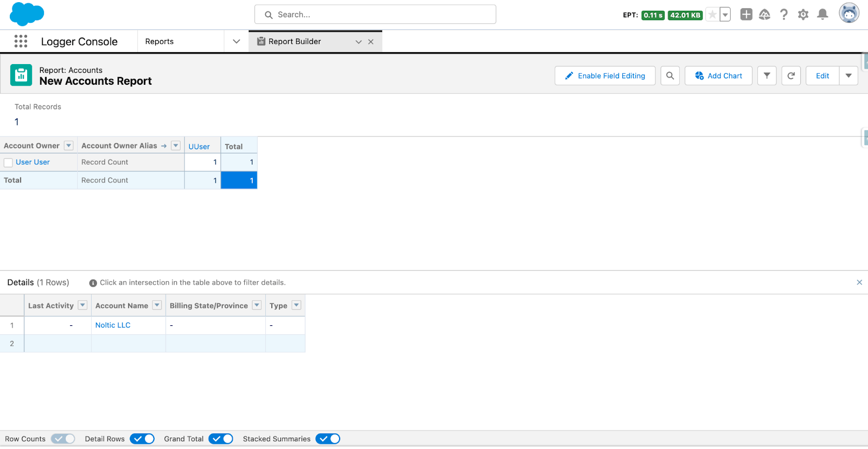This screenshot has width=868, height=449.
Task: Click the UUser column header link
Action: [199, 147]
